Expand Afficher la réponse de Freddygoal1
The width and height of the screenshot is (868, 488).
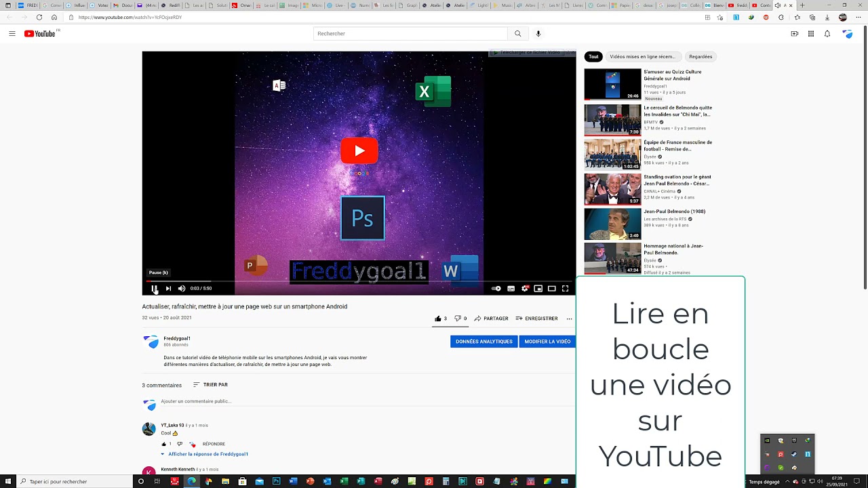pyautogui.click(x=205, y=454)
